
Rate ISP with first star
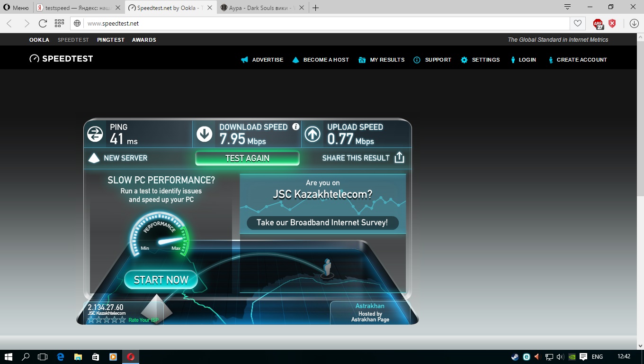(91, 320)
